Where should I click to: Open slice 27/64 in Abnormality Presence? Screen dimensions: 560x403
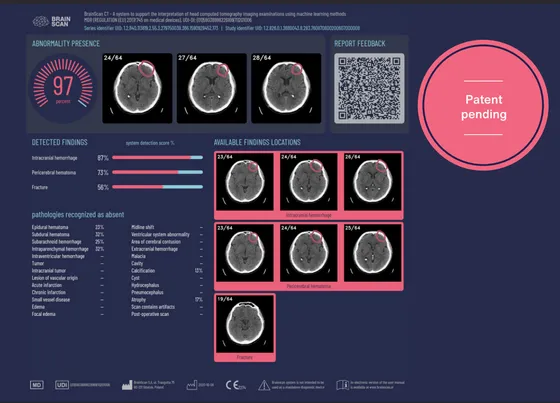(211, 88)
